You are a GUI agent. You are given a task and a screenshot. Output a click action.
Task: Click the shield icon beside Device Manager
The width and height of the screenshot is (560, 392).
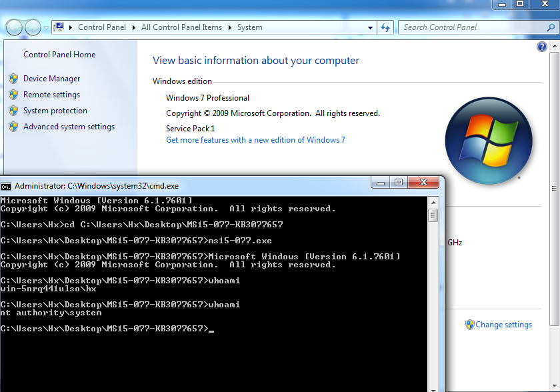13,79
